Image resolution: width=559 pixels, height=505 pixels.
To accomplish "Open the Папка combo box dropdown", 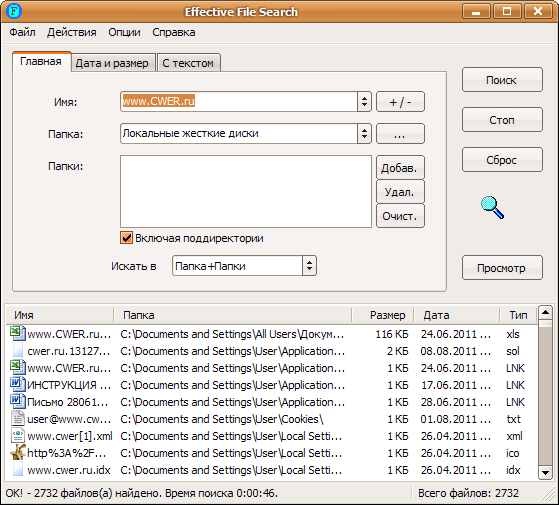I will pos(364,134).
